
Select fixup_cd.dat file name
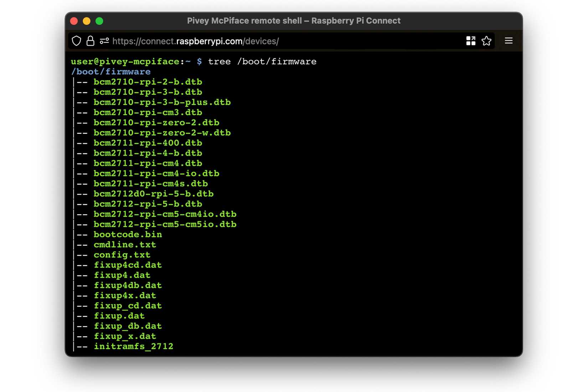click(128, 305)
